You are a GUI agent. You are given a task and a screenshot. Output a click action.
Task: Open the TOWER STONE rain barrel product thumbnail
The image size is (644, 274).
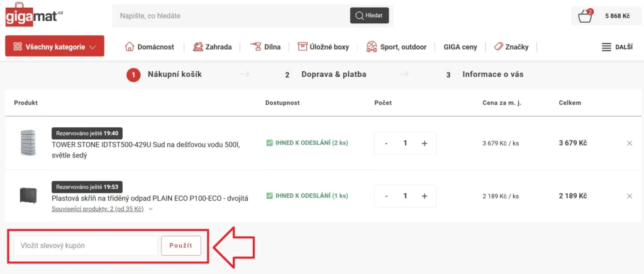(28, 143)
